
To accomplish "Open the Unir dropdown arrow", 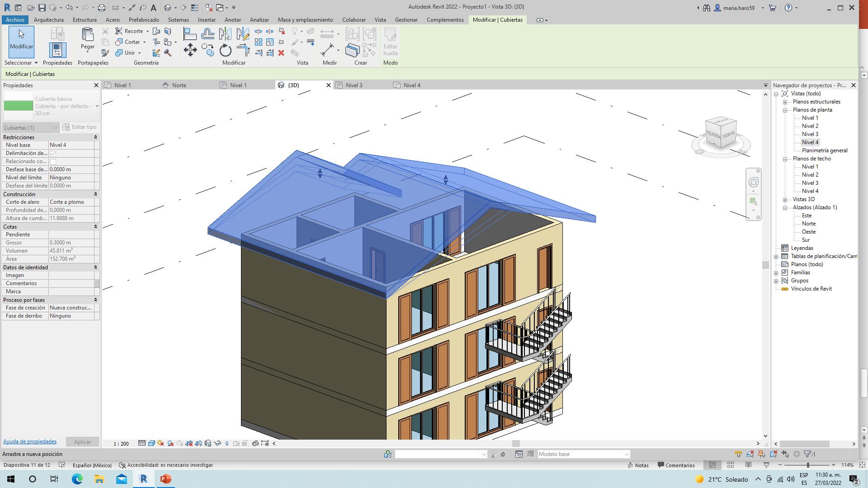I will tap(139, 53).
